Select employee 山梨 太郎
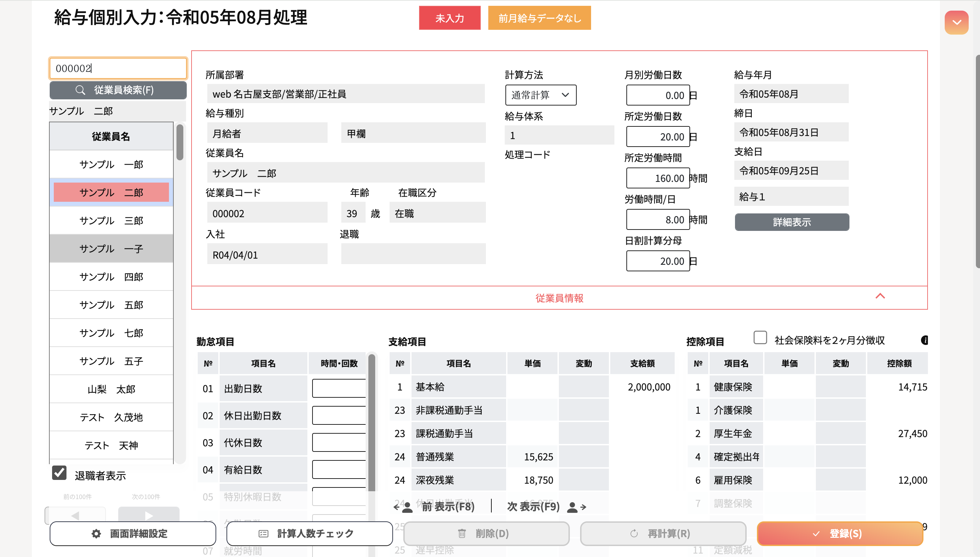The width and height of the screenshot is (980, 557). pos(111,389)
